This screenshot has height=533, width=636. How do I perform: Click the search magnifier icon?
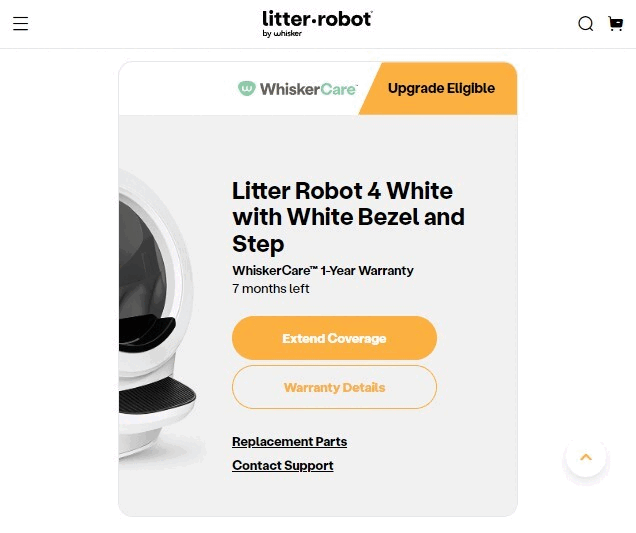coord(586,24)
